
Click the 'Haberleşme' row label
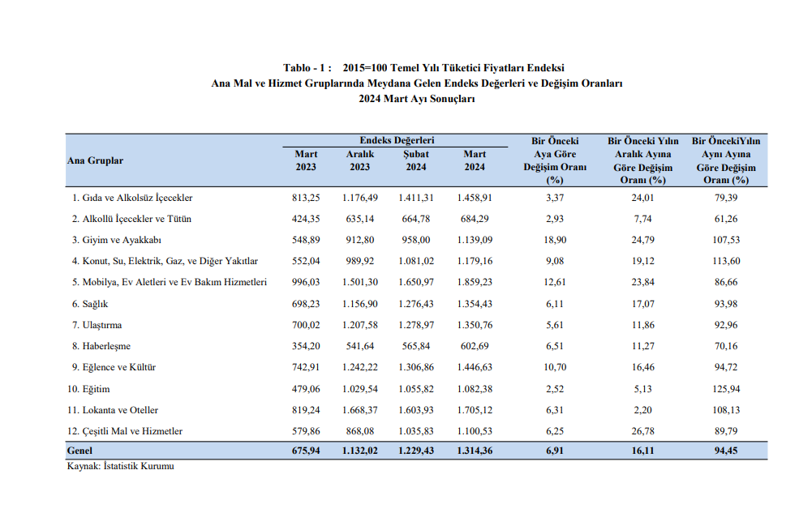[x=101, y=346]
